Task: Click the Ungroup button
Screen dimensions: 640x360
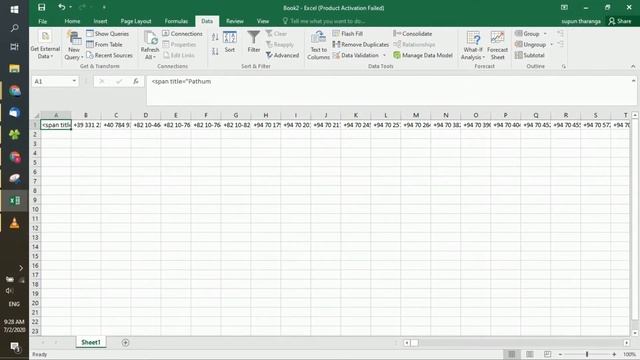Action: 530,44
